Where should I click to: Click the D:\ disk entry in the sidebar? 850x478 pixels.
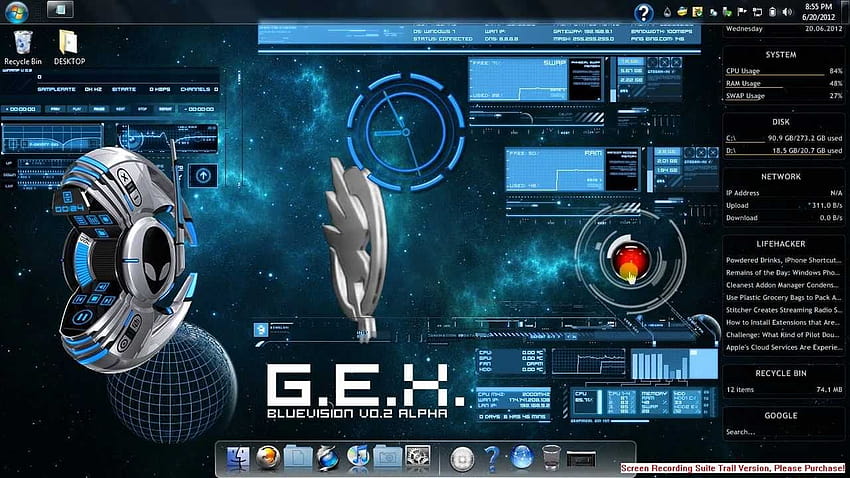(x=784, y=151)
